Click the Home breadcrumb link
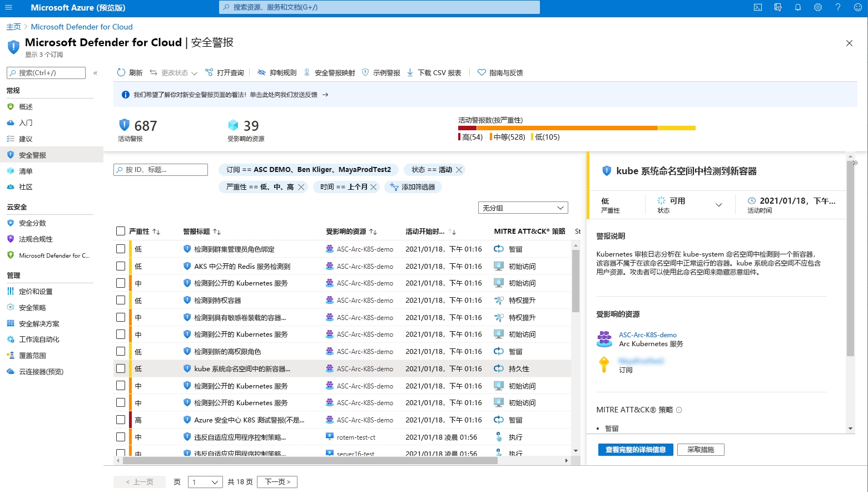The height and width of the screenshot is (492, 868). (13, 27)
